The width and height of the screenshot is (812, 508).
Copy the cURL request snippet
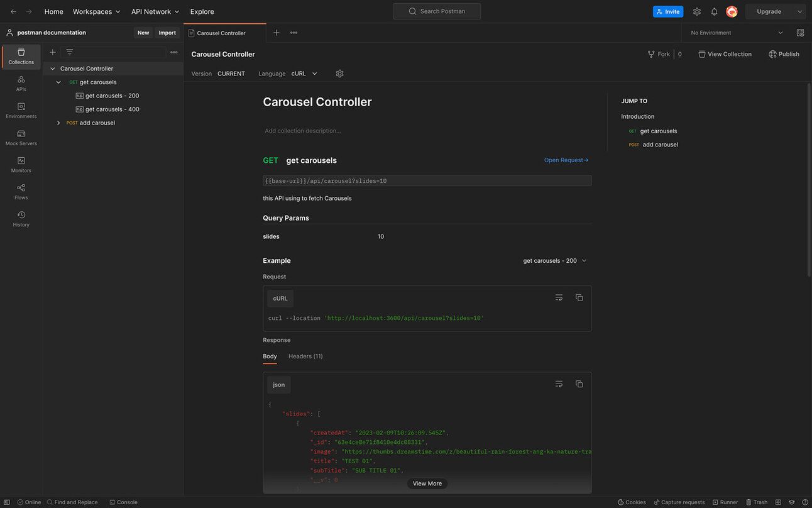pyautogui.click(x=579, y=298)
